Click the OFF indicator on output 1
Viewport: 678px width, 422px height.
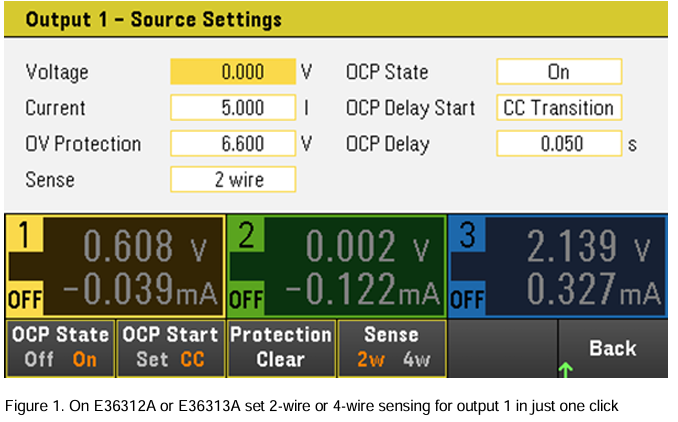(25, 299)
